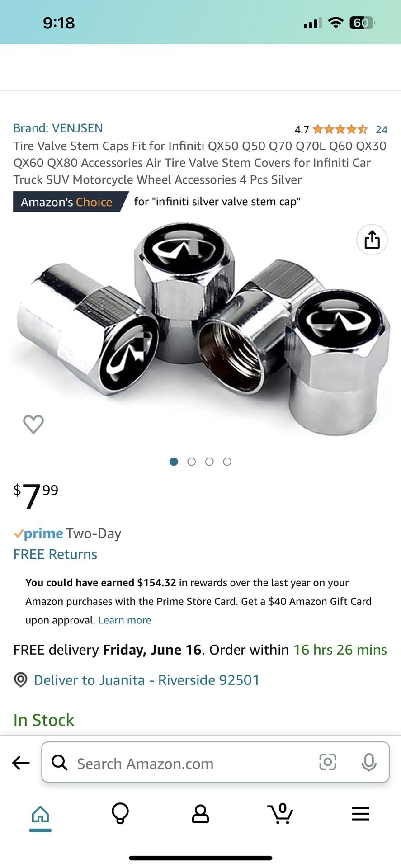Change delivery address Juanita - Riverside 92501
The image size is (401, 868).
click(146, 680)
